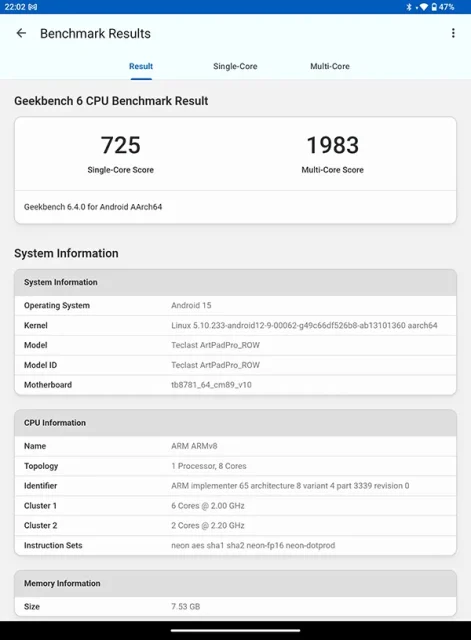This screenshot has height=640, width=471.
Task: Switch to the Multi-Core tab
Action: [x=330, y=66]
